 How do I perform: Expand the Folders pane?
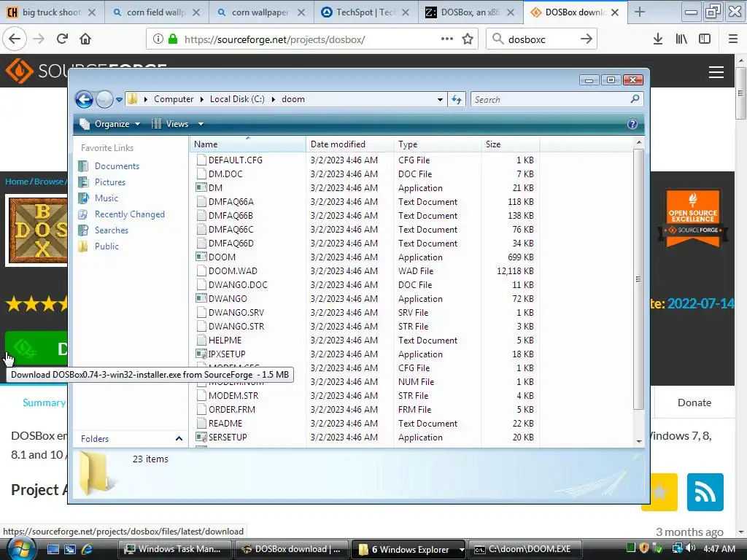pyautogui.click(x=179, y=438)
